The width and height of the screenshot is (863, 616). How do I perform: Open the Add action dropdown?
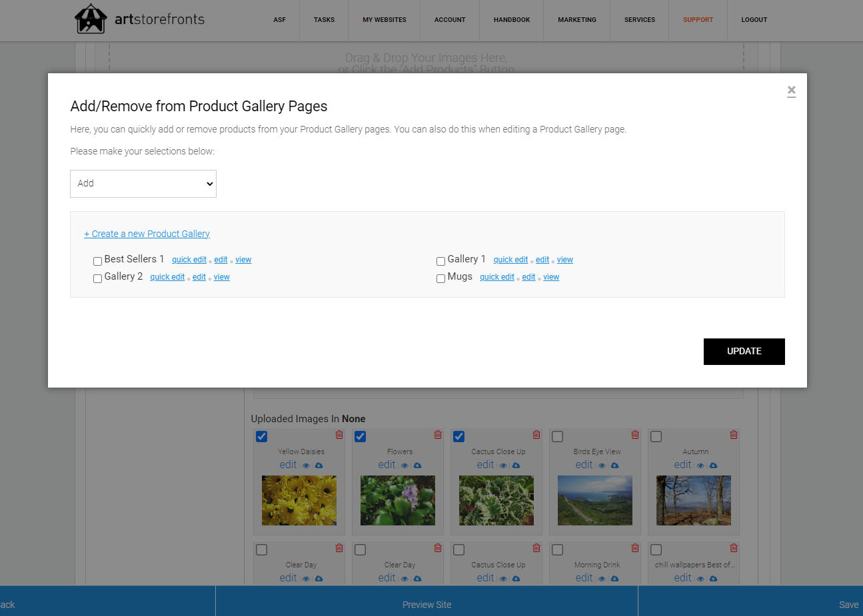point(143,184)
